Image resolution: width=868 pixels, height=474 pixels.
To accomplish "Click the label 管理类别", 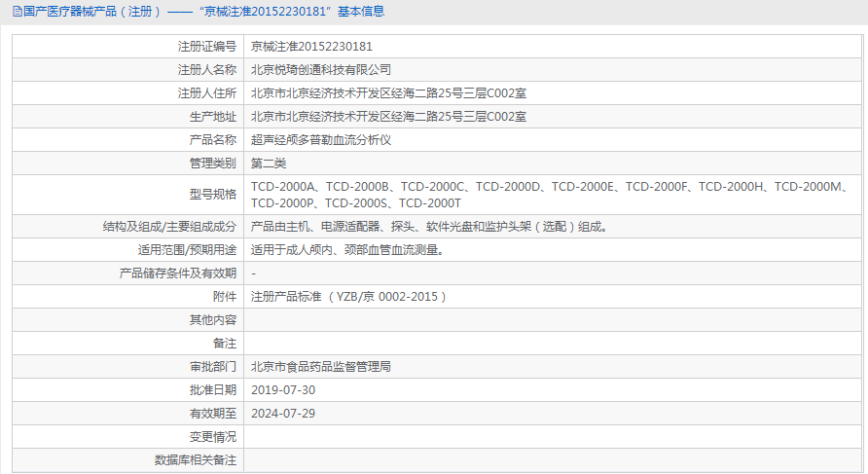I will tap(213, 164).
